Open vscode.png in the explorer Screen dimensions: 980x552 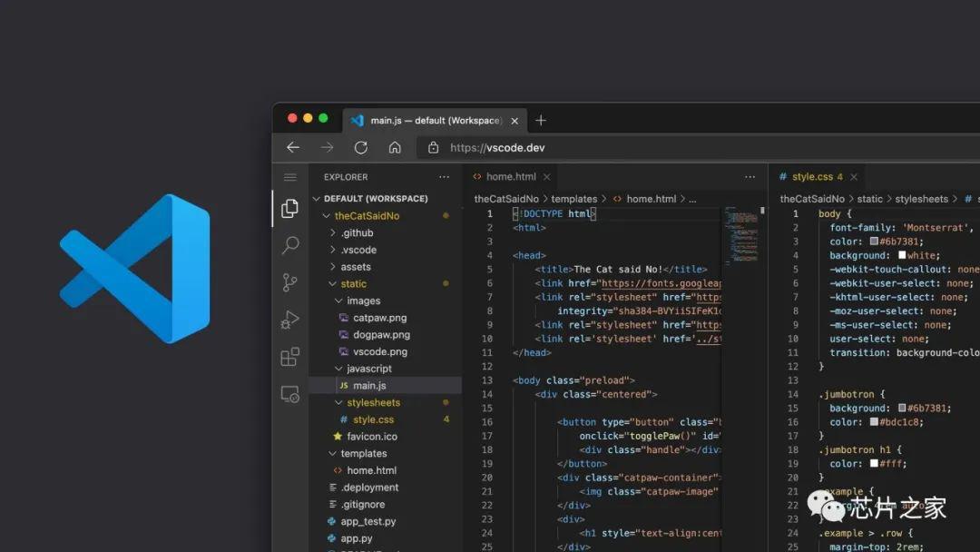pos(380,351)
